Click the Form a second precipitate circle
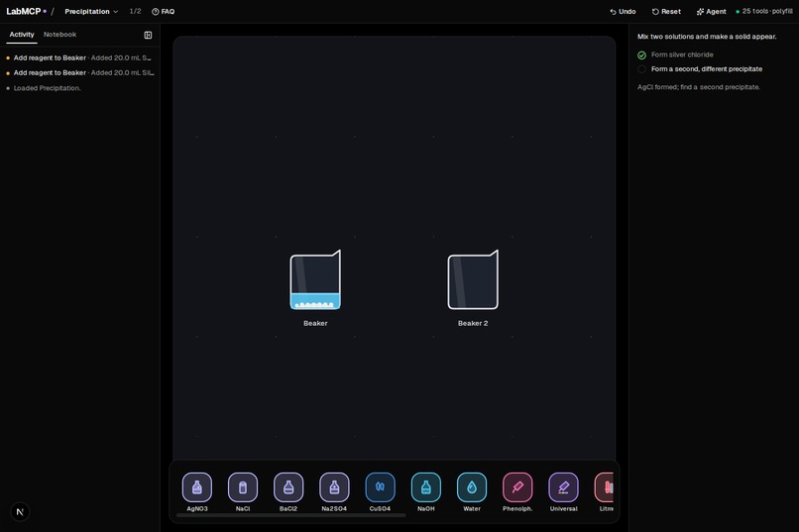The image size is (799, 532). click(x=641, y=69)
